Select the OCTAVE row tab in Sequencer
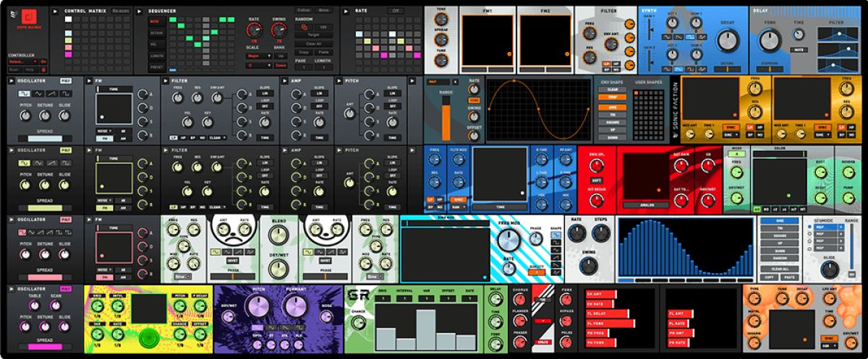 click(156, 33)
